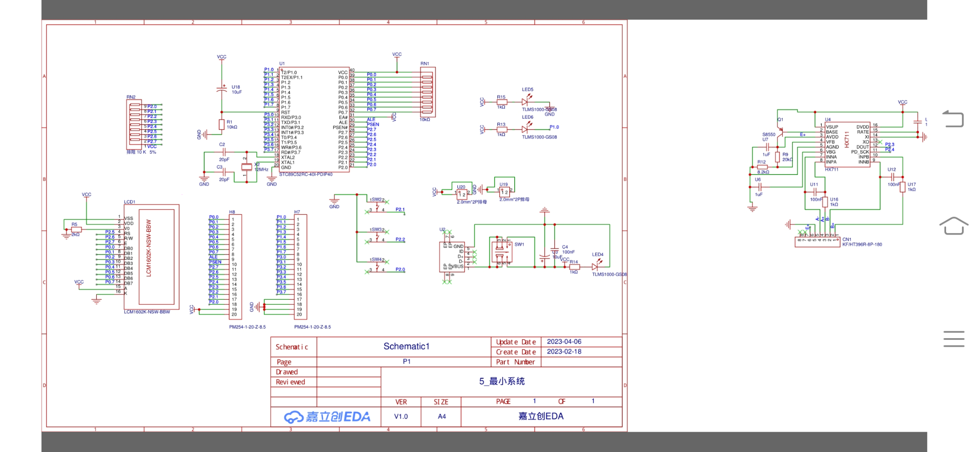Viewport: 980px width, 452px height.
Task: Click the V1.0 version cell
Action: (x=401, y=416)
